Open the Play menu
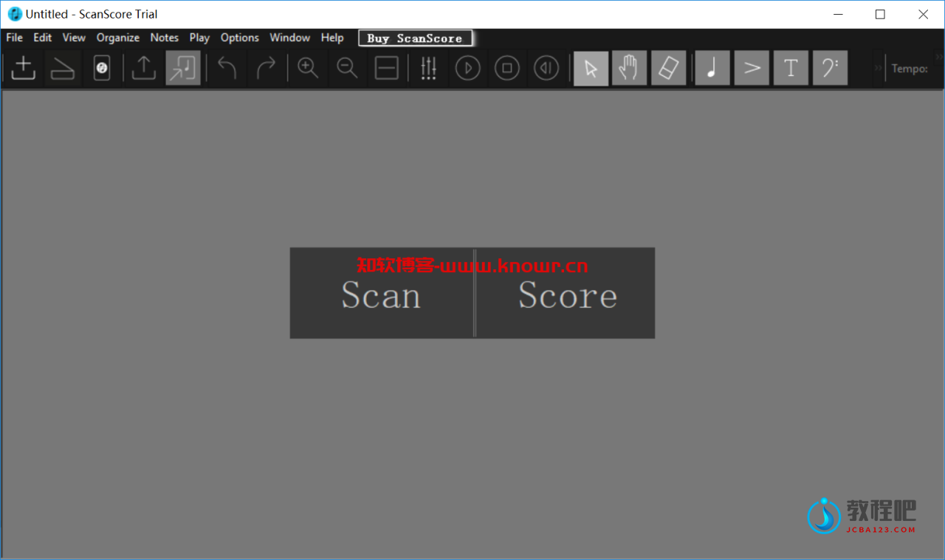 tap(199, 38)
